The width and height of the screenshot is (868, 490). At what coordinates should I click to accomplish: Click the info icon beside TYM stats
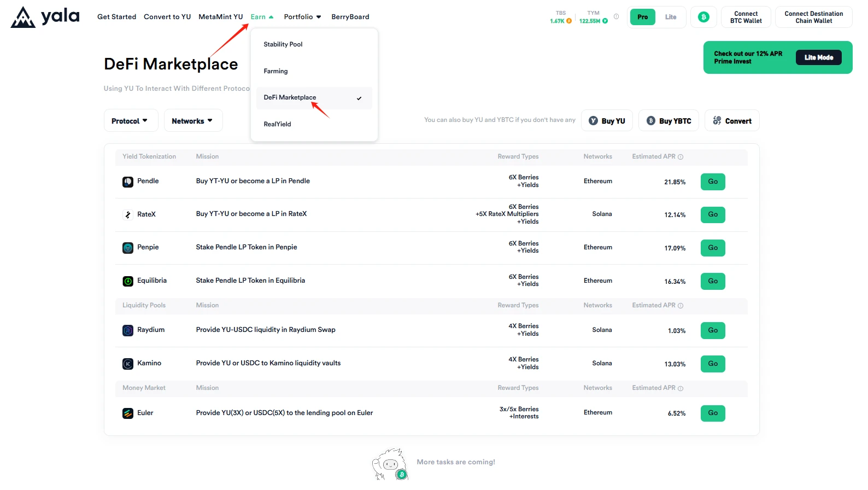616,16
